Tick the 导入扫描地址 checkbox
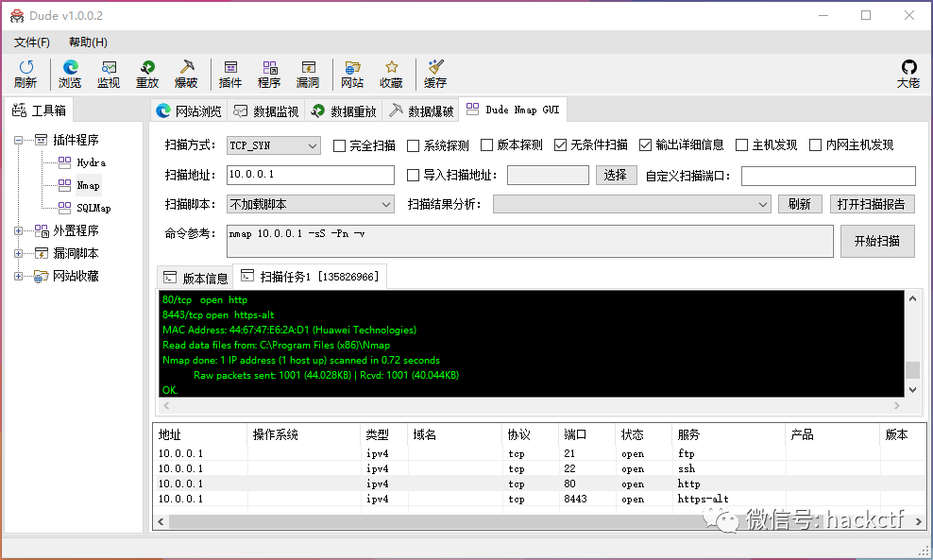Image resolution: width=933 pixels, height=560 pixels. tap(413, 175)
